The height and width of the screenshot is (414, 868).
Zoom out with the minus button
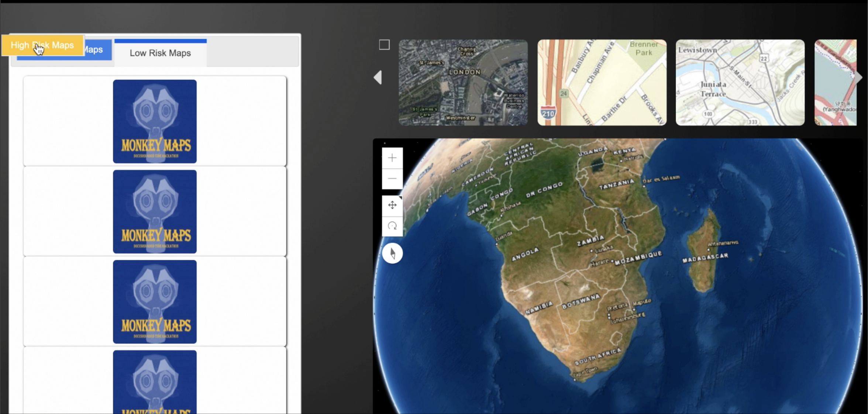[x=392, y=179]
